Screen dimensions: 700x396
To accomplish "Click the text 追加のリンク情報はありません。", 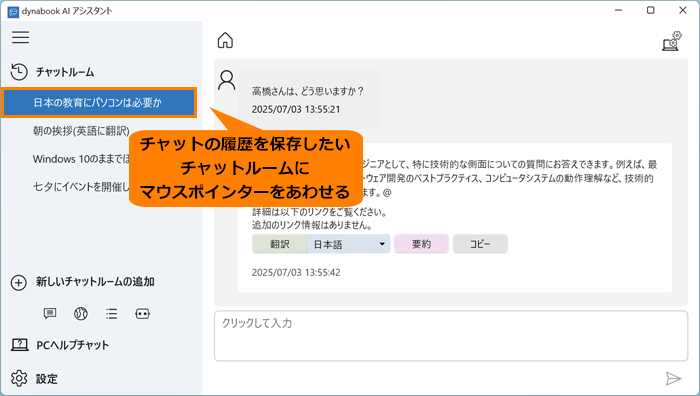I will click(x=312, y=225).
